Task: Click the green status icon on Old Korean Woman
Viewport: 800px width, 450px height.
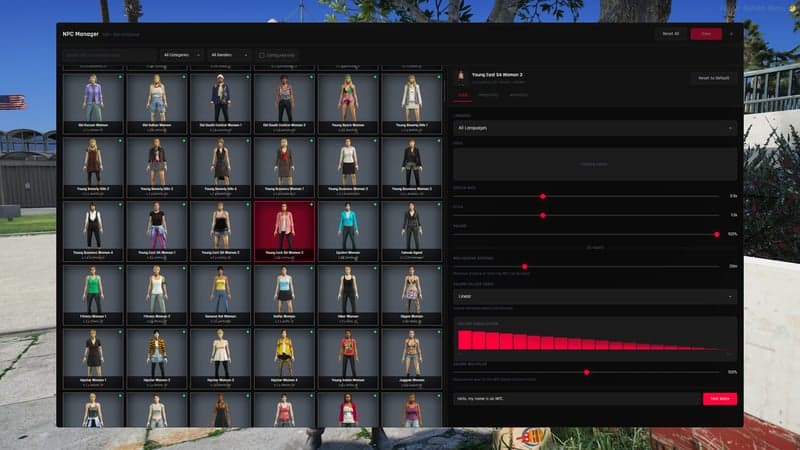Action: point(120,77)
